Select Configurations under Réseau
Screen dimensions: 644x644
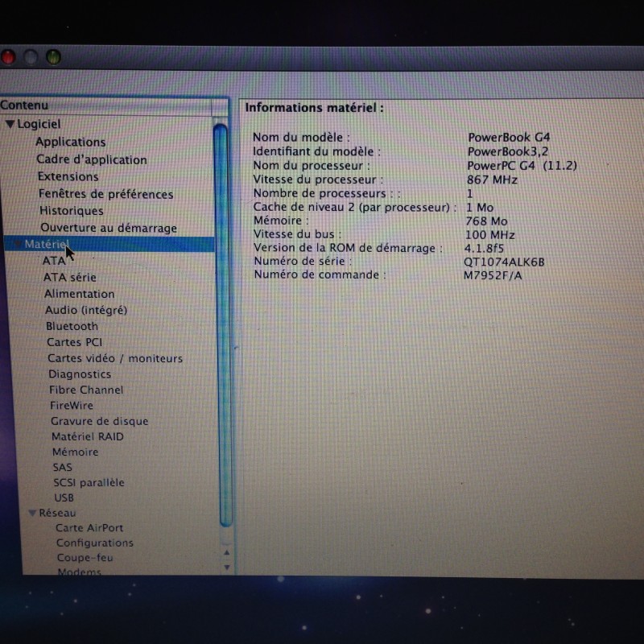coord(95,543)
